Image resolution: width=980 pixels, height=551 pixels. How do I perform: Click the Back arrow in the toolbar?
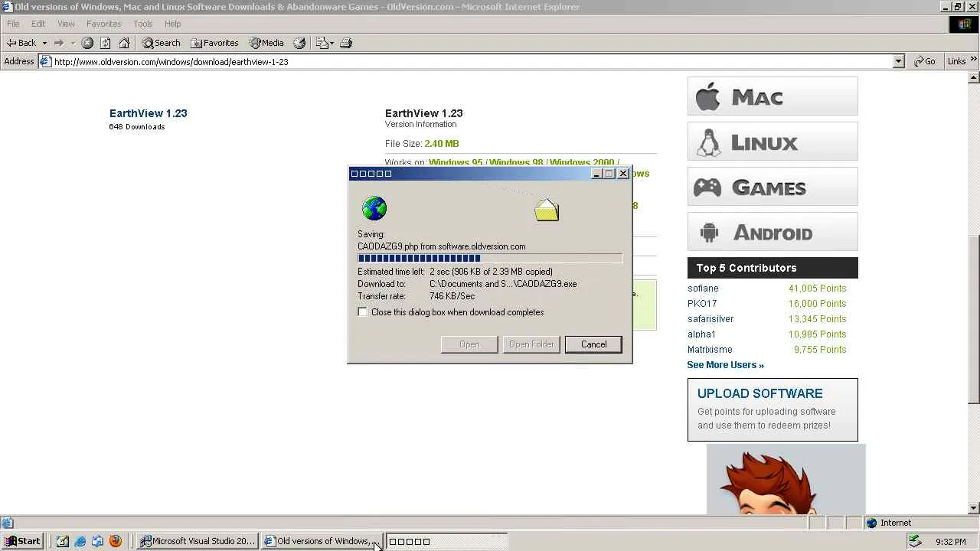[x=21, y=43]
